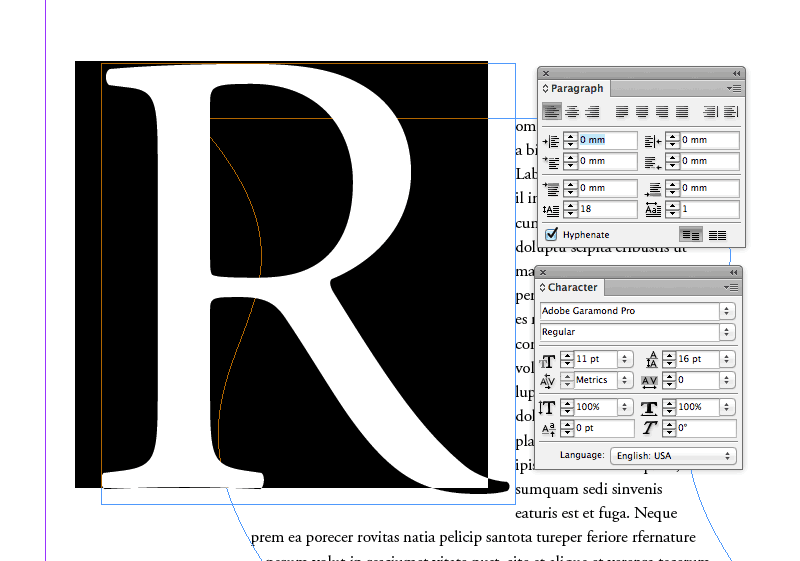The height and width of the screenshot is (561, 800).
Task: Open the Character panel flyout menu icon
Action: click(x=731, y=288)
